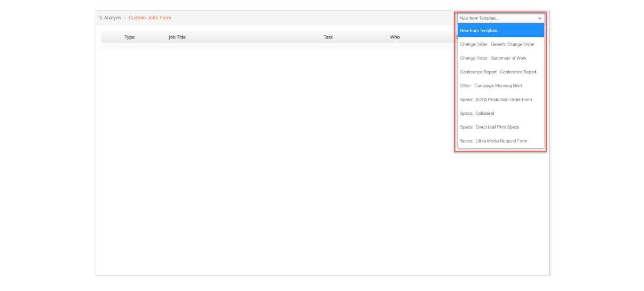Choose Change Order: Statement of Work
The width and height of the screenshot is (644, 291).
click(501, 58)
